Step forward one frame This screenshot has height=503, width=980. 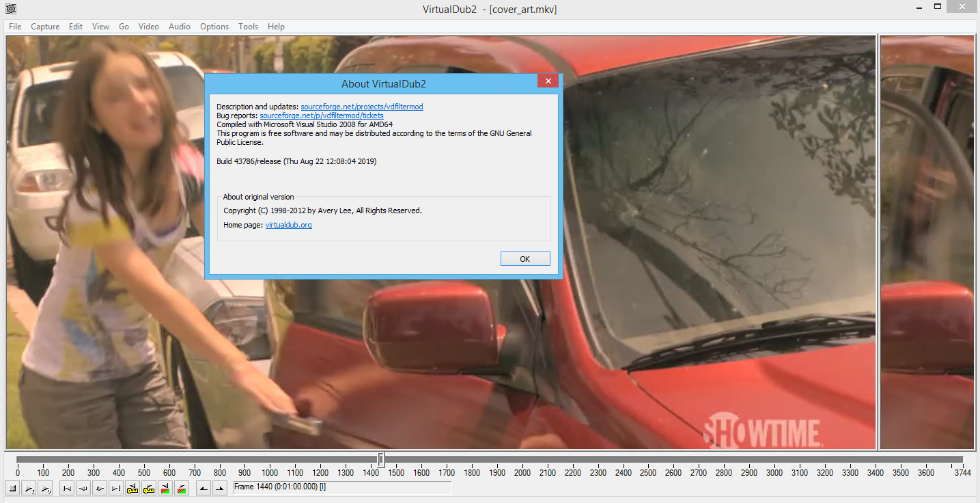tap(100, 488)
